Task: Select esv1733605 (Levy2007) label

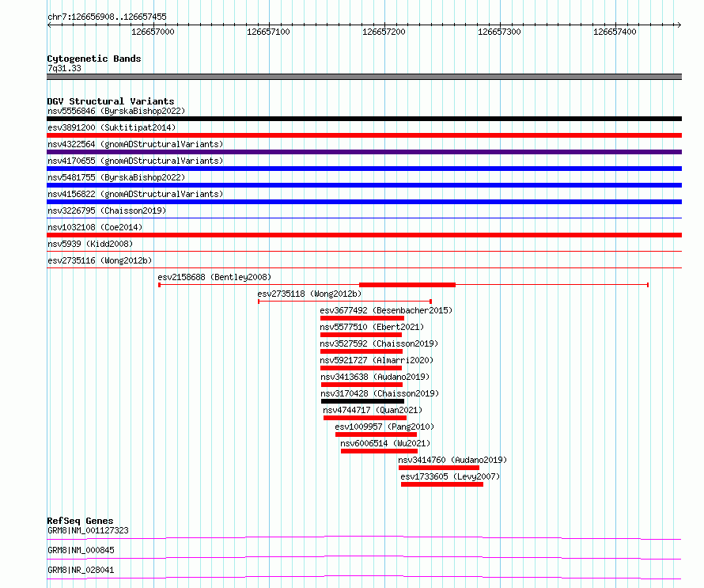Action: click(450, 476)
